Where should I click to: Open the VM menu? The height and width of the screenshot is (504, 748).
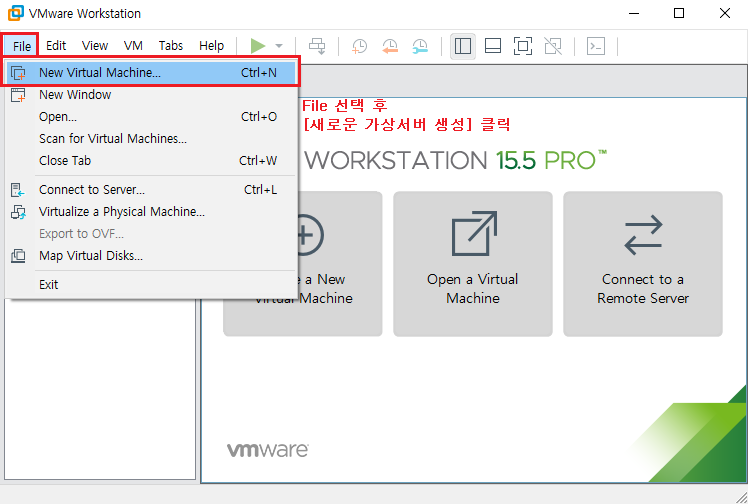click(133, 46)
